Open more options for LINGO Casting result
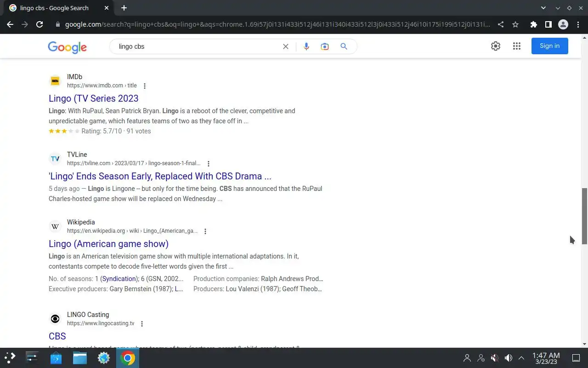 (x=142, y=324)
